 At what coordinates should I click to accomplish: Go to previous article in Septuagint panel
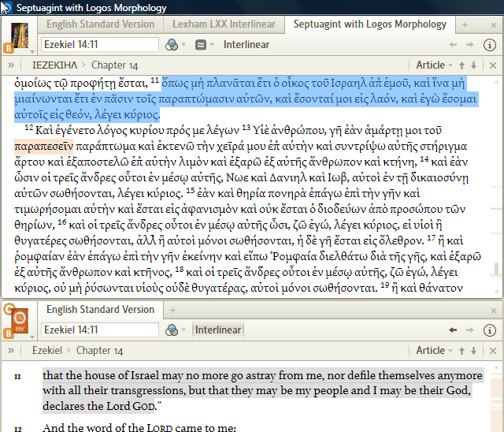(x=462, y=65)
